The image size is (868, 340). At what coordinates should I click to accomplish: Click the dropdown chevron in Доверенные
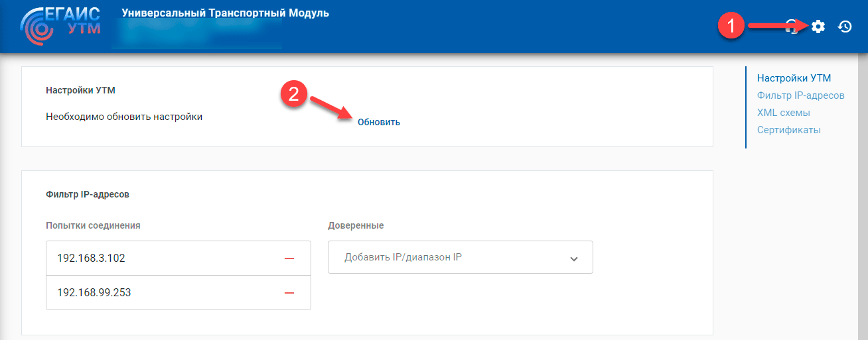tap(574, 258)
